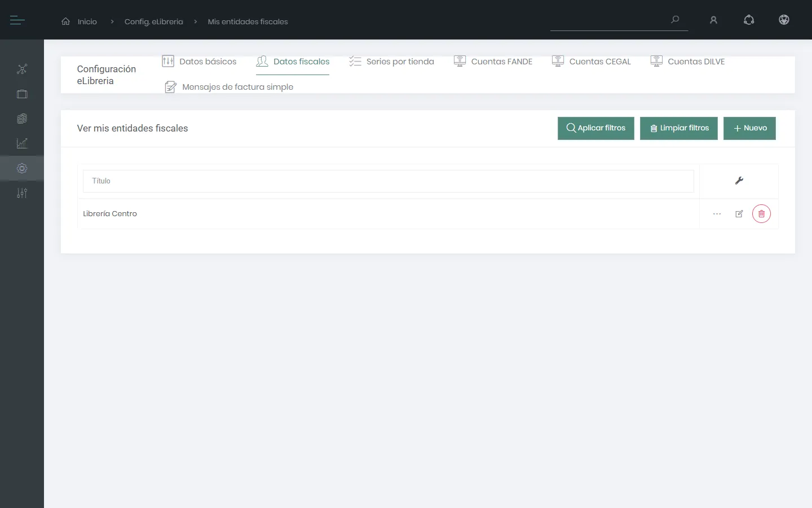Viewport: 812px width, 508px height.
Task: Edit the Librería Centro entity
Action: 739,214
